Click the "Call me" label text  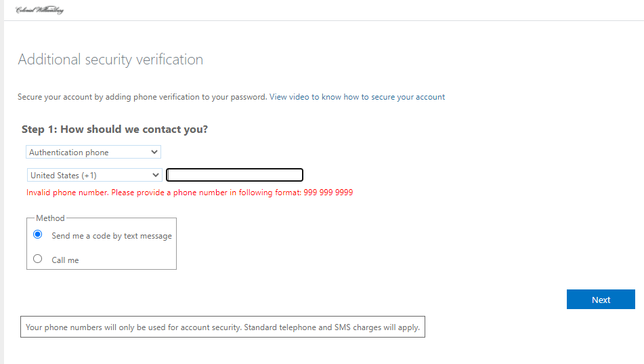[x=65, y=260]
